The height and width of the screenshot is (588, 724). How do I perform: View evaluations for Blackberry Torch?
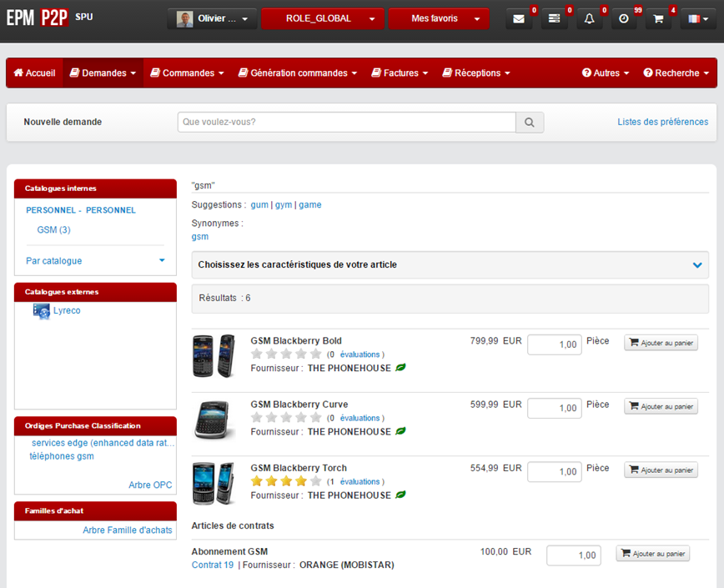[x=359, y=482]
